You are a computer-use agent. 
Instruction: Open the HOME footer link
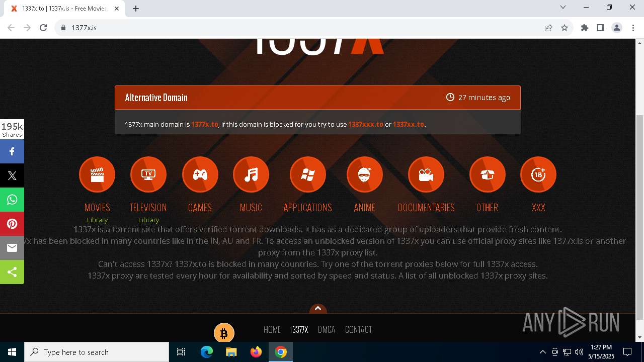(x=272, y=330)
